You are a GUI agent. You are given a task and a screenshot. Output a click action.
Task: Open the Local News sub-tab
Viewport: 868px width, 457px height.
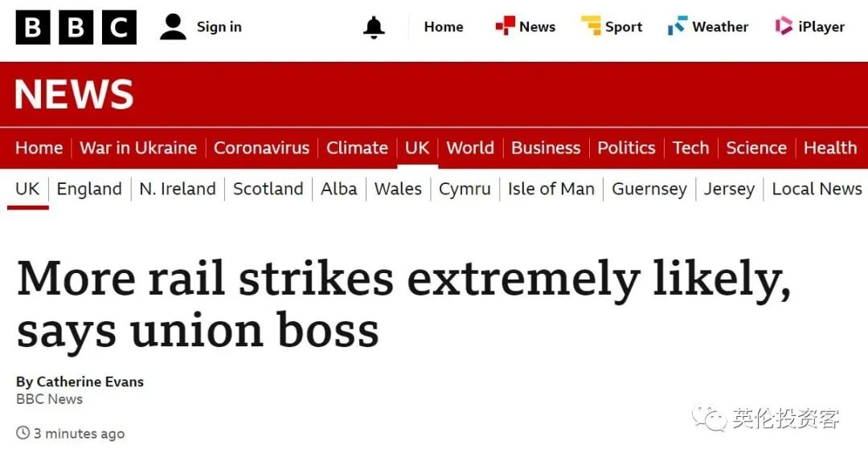(817, 189)
